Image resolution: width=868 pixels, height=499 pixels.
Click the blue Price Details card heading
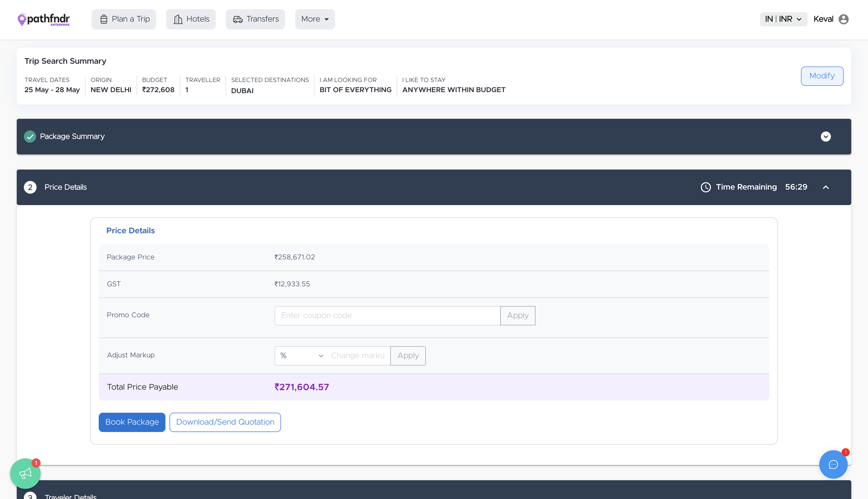pos(130,231)
